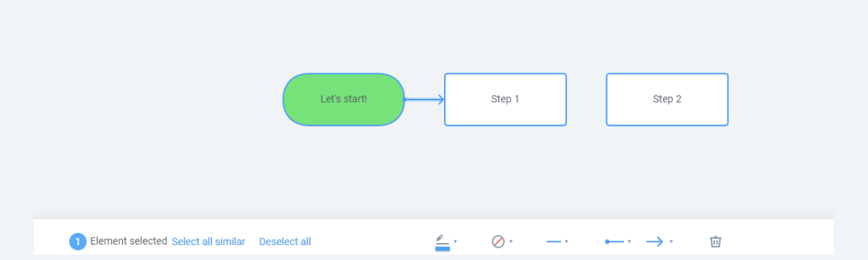868x260 pixels.
Task: Delete selection with the trash icon
Action: coord(715,242)
